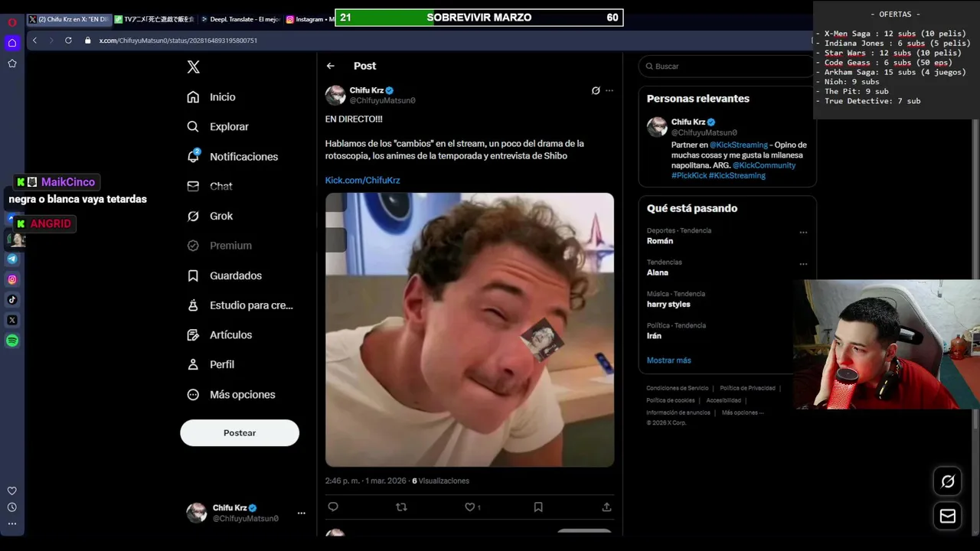The height and width of the screenshot is (551, 980).
Task: Open Chat in the X sidebar
Action: click(x=210, y=186)
